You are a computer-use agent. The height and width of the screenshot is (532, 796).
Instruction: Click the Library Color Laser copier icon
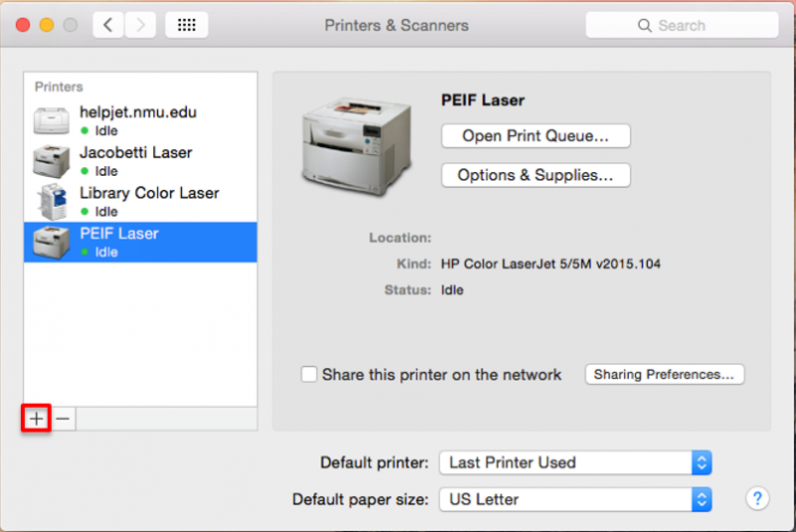53,202
